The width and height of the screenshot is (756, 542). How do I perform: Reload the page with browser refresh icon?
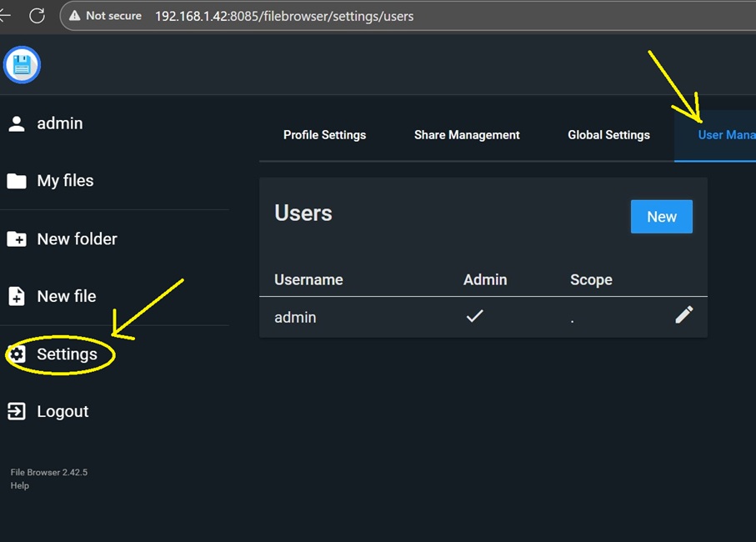(x=37, y=16)
